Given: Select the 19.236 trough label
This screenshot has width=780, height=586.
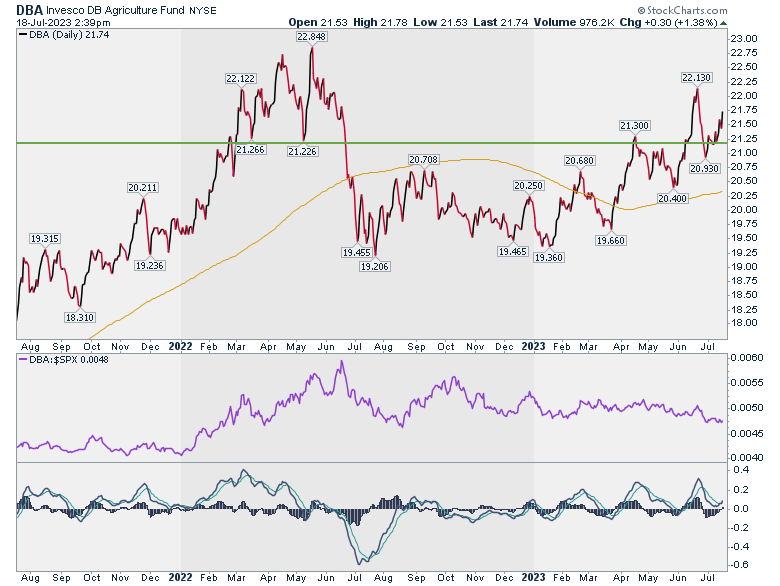Looking at the screenshot, I should [150, 265].
